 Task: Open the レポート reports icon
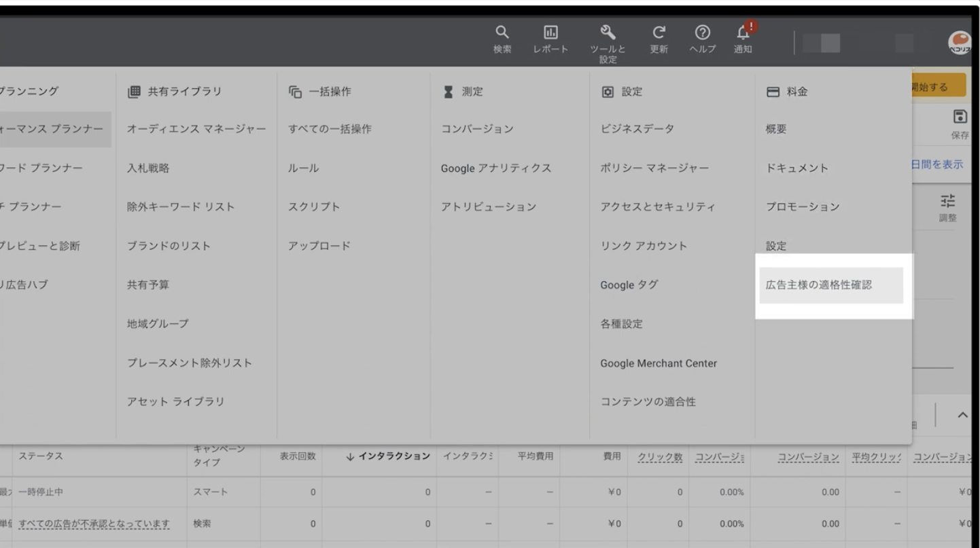550,33
